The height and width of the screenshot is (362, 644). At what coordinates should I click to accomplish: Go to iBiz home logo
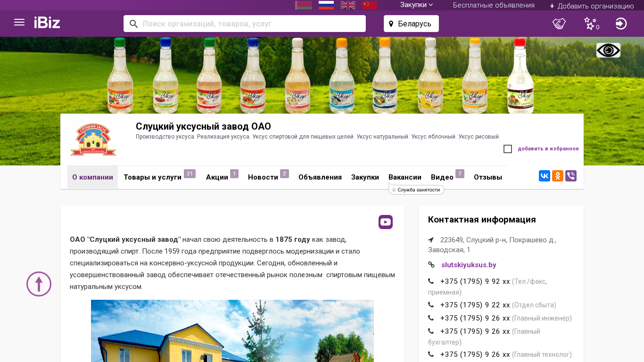(x=47, y=23)
